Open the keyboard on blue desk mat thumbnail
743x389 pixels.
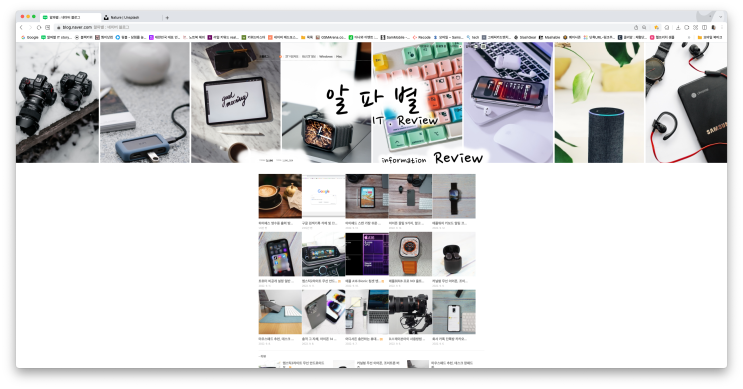click(280, 312)
